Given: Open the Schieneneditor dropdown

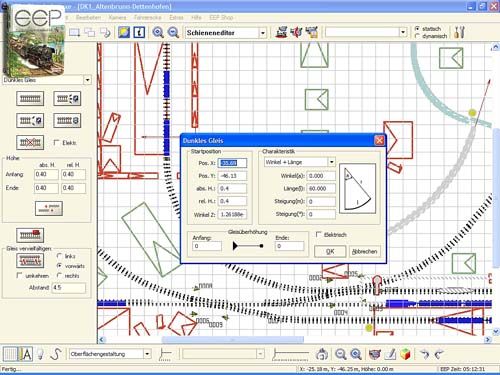Looking at the screenshot, I should [263, 33].
